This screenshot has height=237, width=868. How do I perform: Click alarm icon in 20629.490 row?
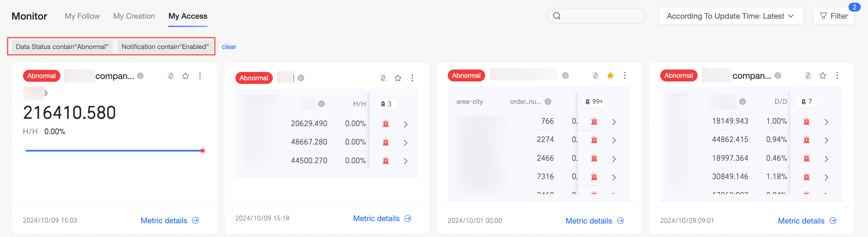(386, 123)
